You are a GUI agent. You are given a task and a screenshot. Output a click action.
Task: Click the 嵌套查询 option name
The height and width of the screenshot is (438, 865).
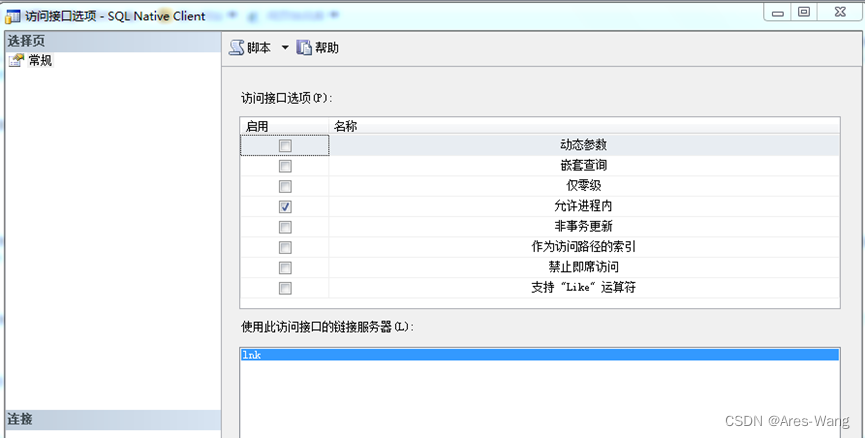[x=584, y=165]
